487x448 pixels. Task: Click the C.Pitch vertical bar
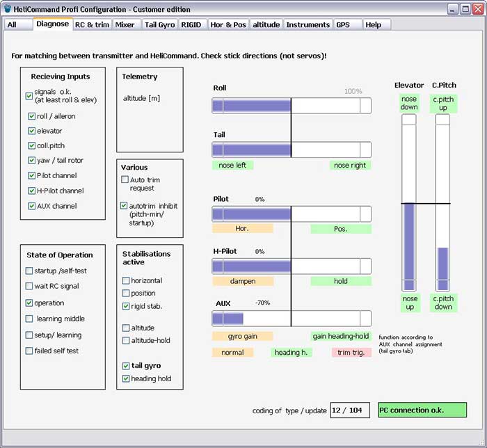(442, 202)
